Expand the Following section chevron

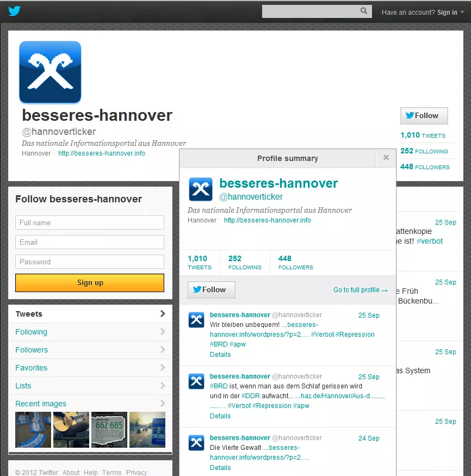coord(163,331)
